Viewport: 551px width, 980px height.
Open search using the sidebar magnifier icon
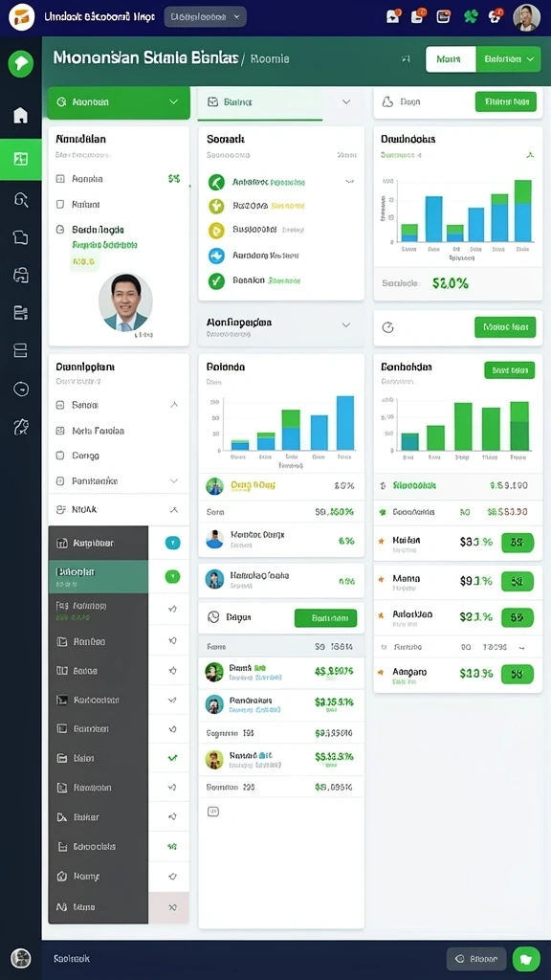21,200
